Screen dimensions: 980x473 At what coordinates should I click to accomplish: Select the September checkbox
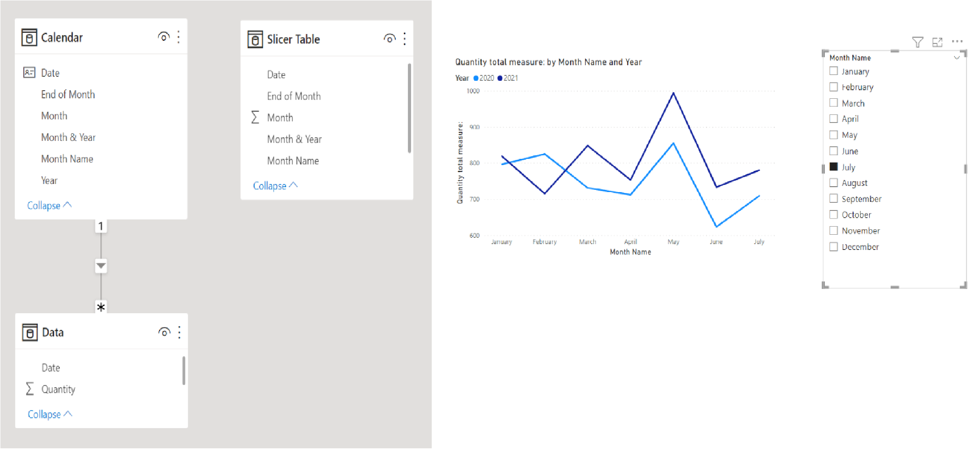[x=833, y=198]
